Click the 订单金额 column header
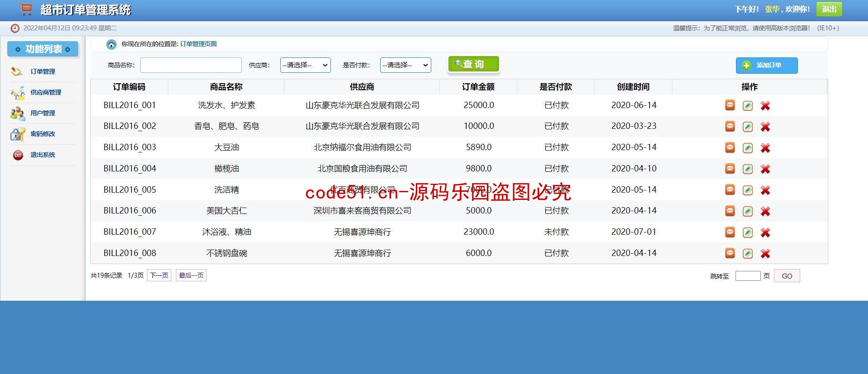Screen dimensions: 868x374 (x=478, y=87)
